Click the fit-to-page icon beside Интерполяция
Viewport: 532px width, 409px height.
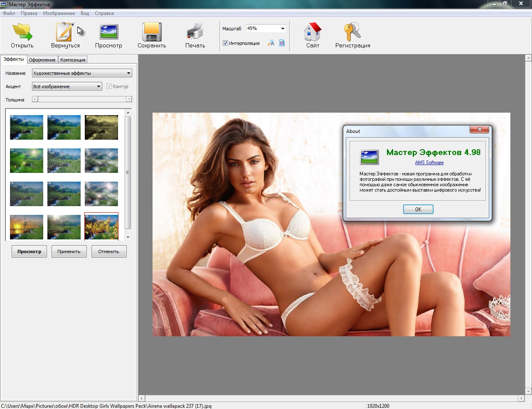(282, 43)
